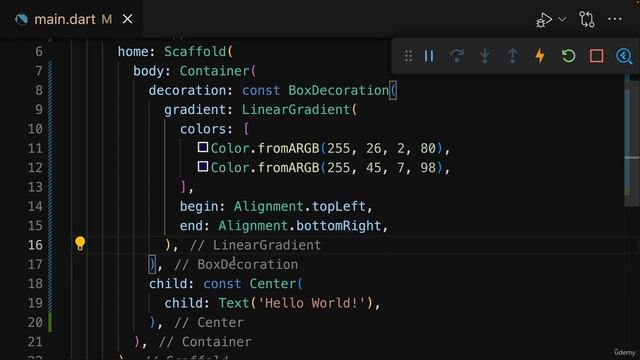Open color swatch for Color 45, 7, 98
This screenshot has height=360, width=640.
pyautogui.click(x=203, y=166)
